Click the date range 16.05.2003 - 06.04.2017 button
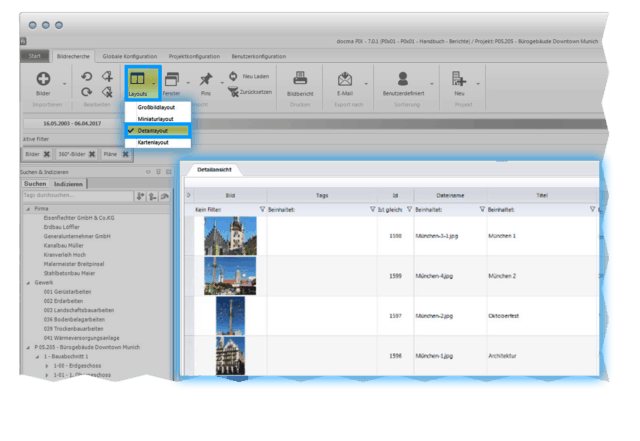Screen dimensions: 640x441 coord(72,123)
